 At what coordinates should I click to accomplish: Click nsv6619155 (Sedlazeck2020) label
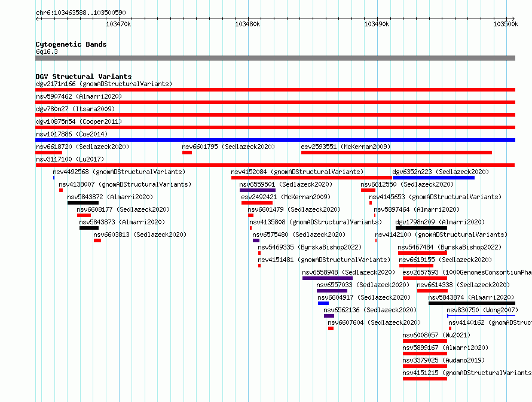click(445, 260)
